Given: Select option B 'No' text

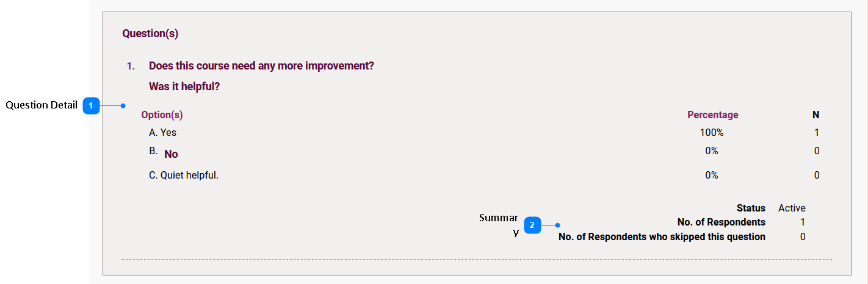Looking at the screenshot, I should tap(171, 154).
